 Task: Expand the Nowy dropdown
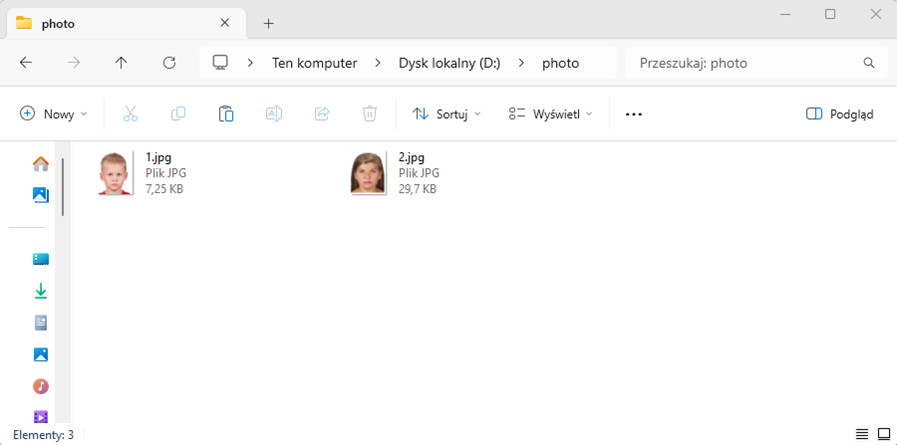[54, 114]
